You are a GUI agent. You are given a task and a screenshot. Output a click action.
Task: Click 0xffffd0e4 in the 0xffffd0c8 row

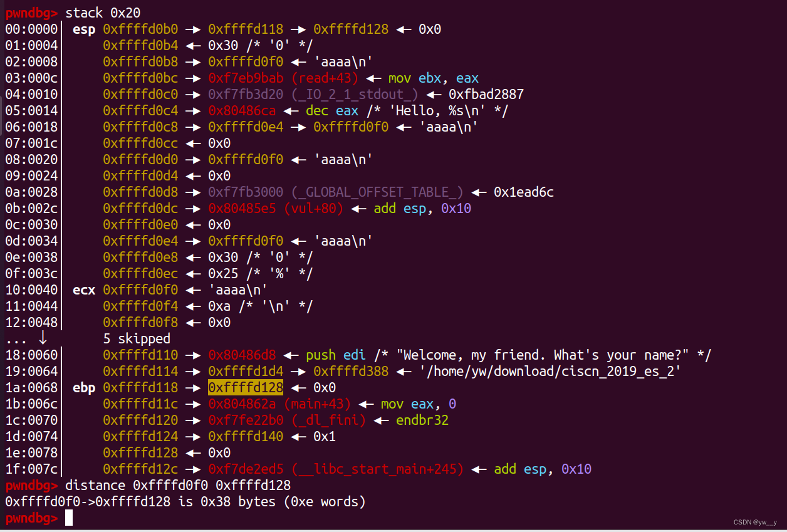[246, 127]
